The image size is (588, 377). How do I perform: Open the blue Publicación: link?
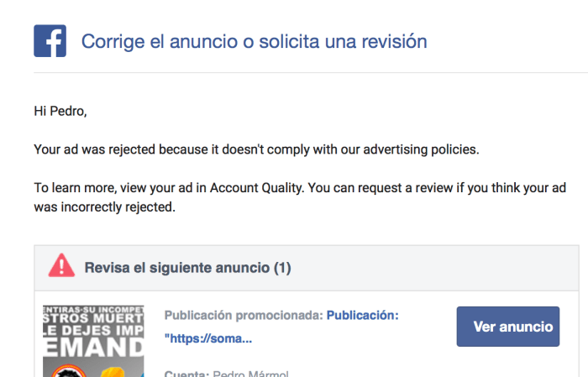tap(362, 316)
